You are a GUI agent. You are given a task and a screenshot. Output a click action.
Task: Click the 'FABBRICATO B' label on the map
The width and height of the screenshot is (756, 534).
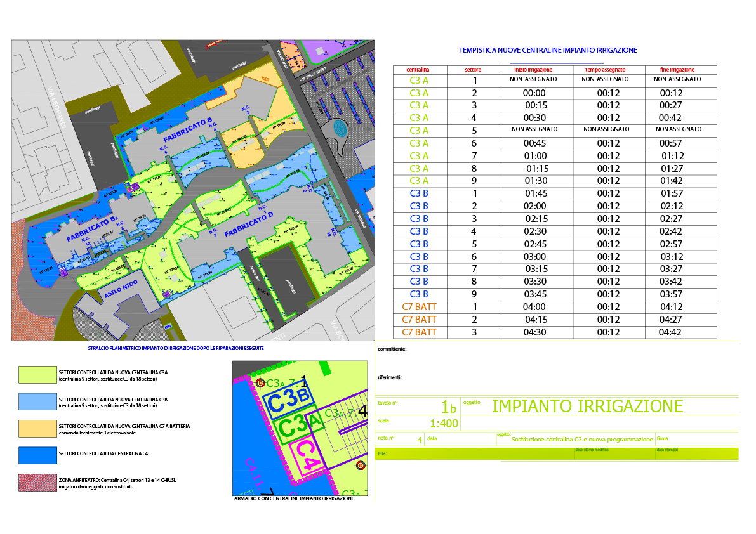click(188, 130)
